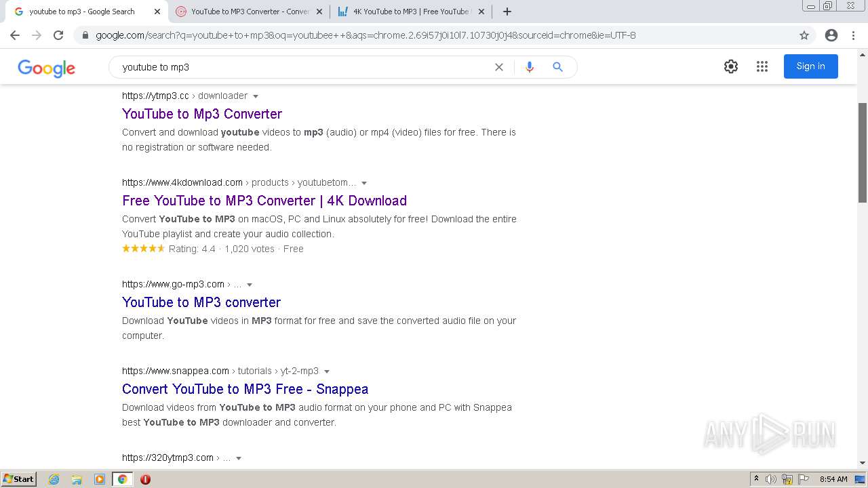
Task: Expand the 320ytmp3.com result options arrow
Action: point(239,458)
